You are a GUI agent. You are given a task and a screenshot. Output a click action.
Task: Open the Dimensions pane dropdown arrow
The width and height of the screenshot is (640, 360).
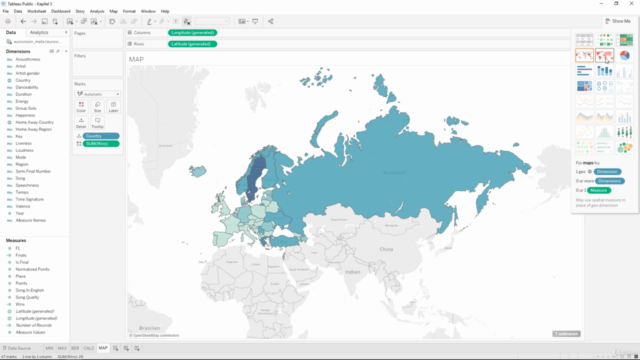tap(66, 51)
